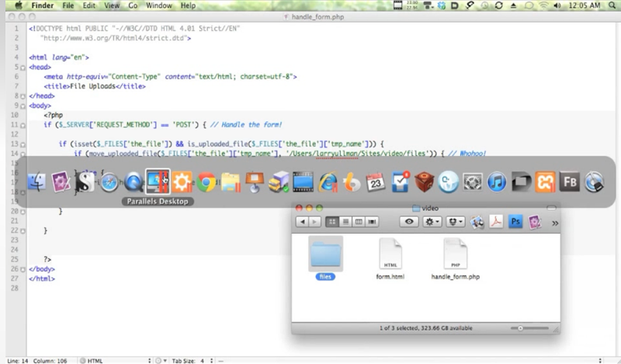The image size is (621, 364).
Task: Open iTunes from the dock
Action: (496, 183)
